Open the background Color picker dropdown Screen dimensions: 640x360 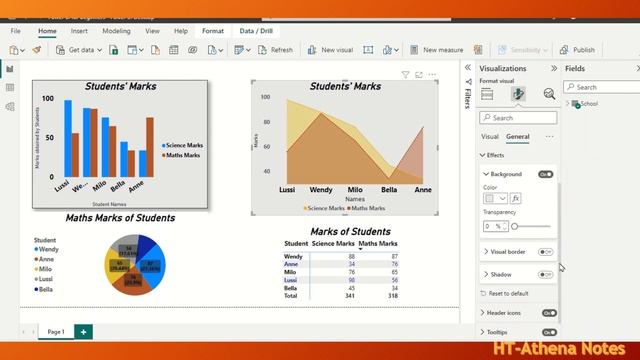click(495, 198)
